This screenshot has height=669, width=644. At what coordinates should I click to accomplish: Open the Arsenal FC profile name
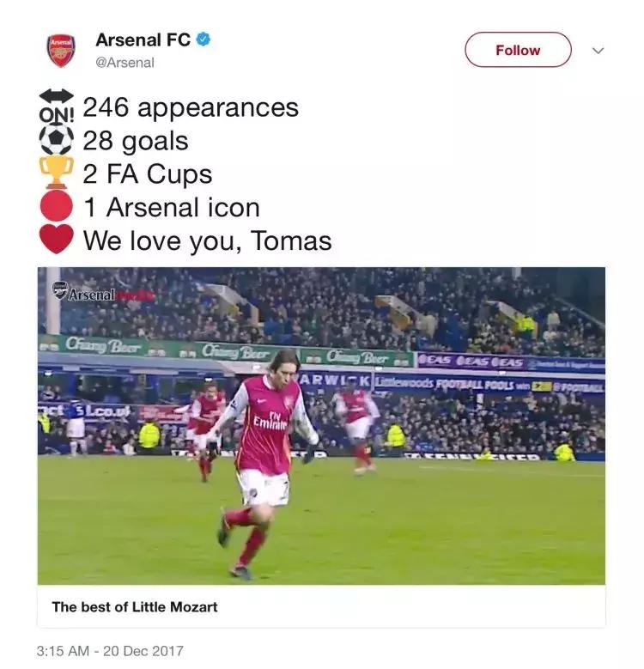point(143,40)
